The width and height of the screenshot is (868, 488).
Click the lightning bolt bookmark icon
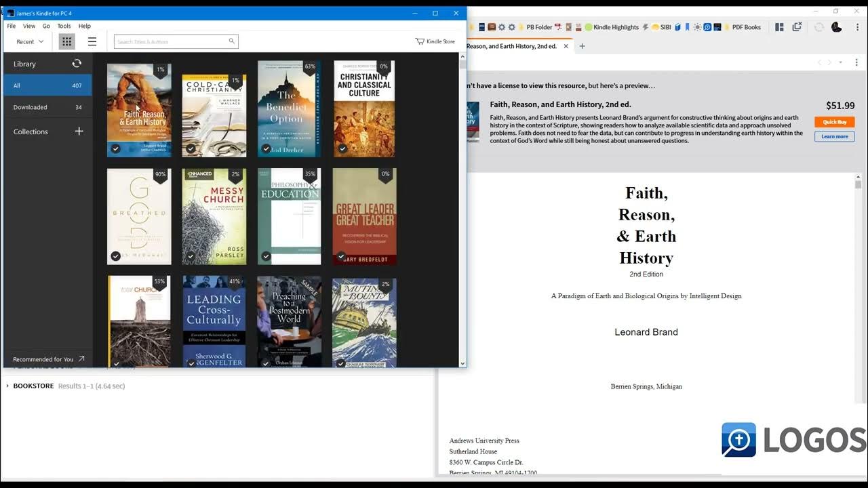(646, 27)
